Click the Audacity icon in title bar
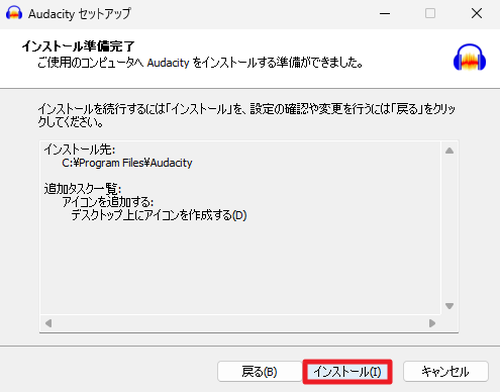500x392 pixels. point(14,14)
